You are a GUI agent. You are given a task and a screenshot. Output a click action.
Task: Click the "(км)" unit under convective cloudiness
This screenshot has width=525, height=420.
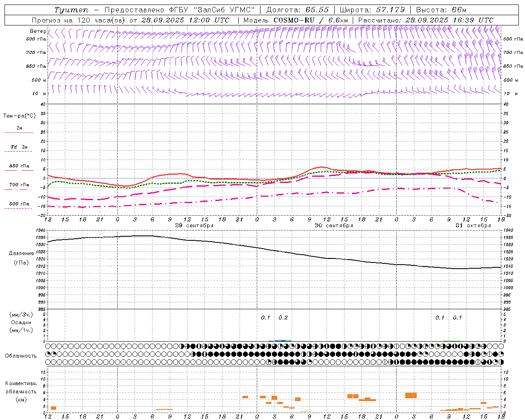pyautogui.click(x=21, y=399)
